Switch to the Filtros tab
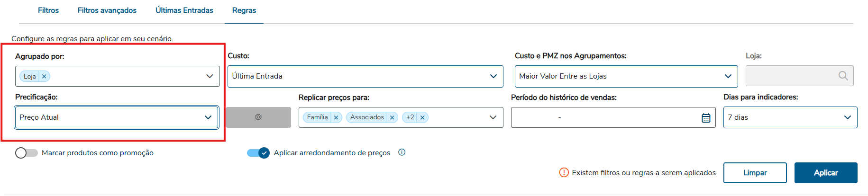Screen dimensions: 868x196 (x=48, y=10)
